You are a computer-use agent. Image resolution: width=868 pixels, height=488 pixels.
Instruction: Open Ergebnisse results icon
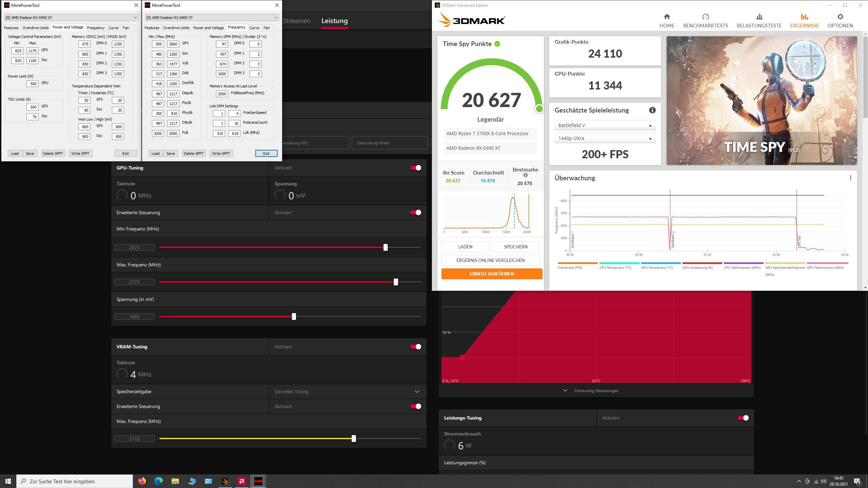pyautogui.click(x=804, y=17)
